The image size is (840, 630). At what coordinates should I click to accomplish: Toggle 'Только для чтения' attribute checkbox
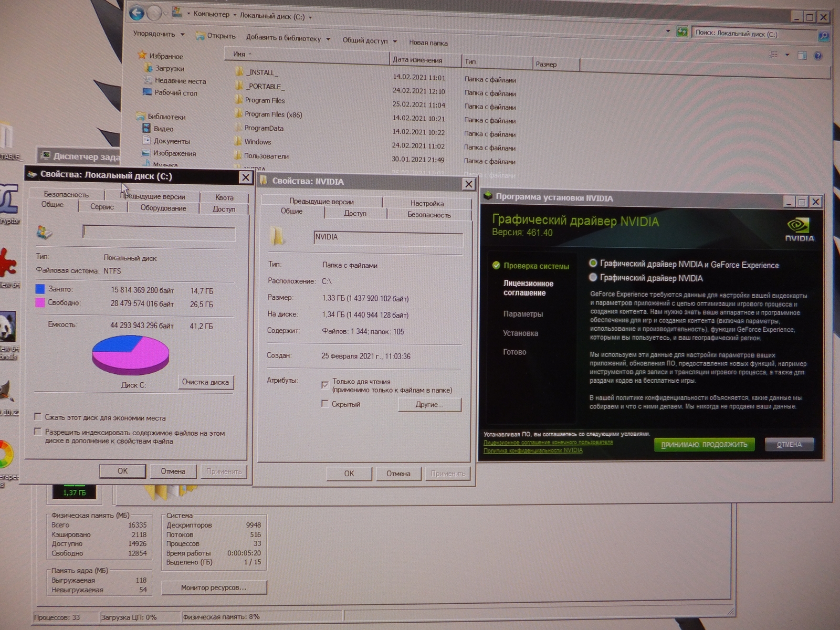pyautogui.click(x=325, y=385)
